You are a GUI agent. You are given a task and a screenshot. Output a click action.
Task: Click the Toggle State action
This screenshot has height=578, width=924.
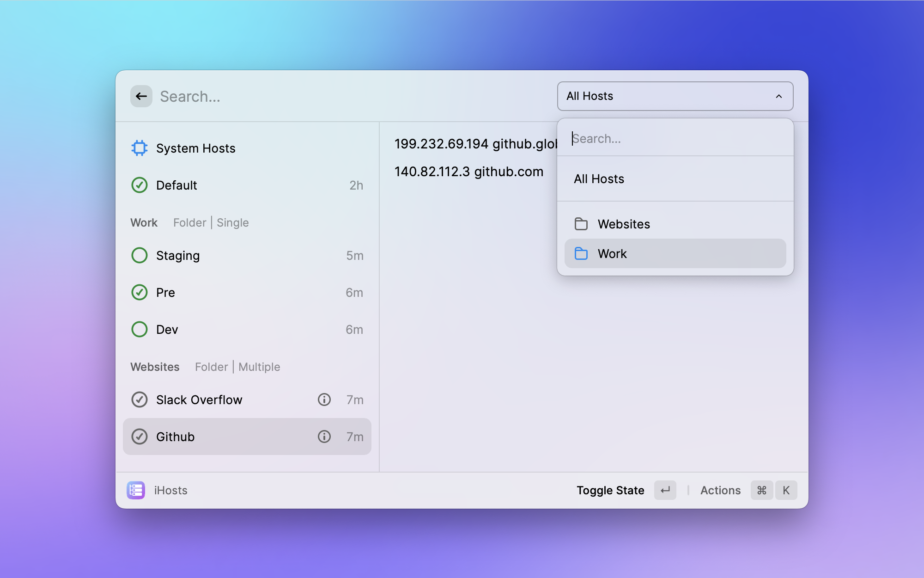tap(610, 490)
